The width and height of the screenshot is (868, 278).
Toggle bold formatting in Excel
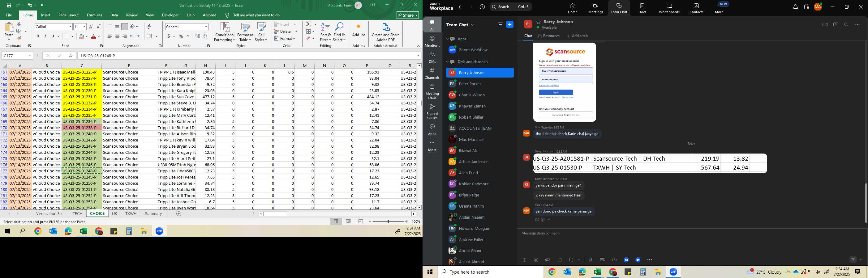(38, 36)
